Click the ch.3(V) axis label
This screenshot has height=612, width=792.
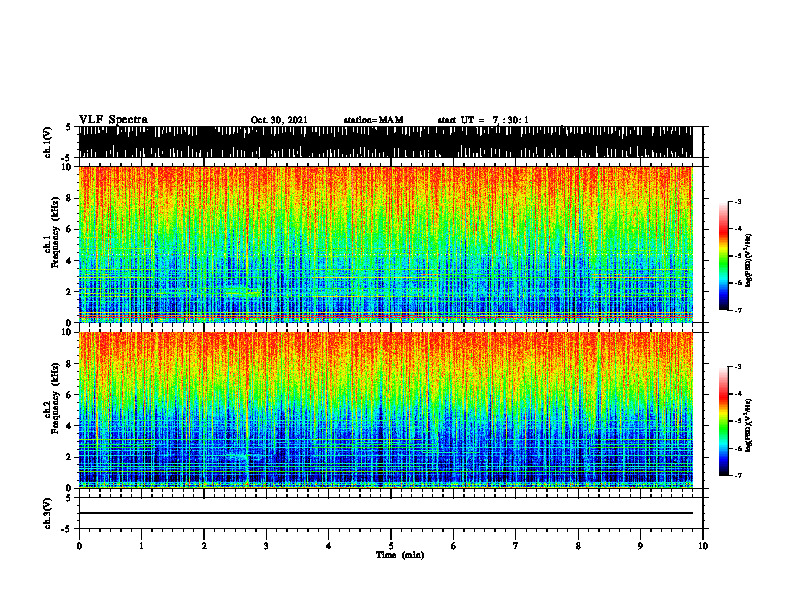(48, 513)
